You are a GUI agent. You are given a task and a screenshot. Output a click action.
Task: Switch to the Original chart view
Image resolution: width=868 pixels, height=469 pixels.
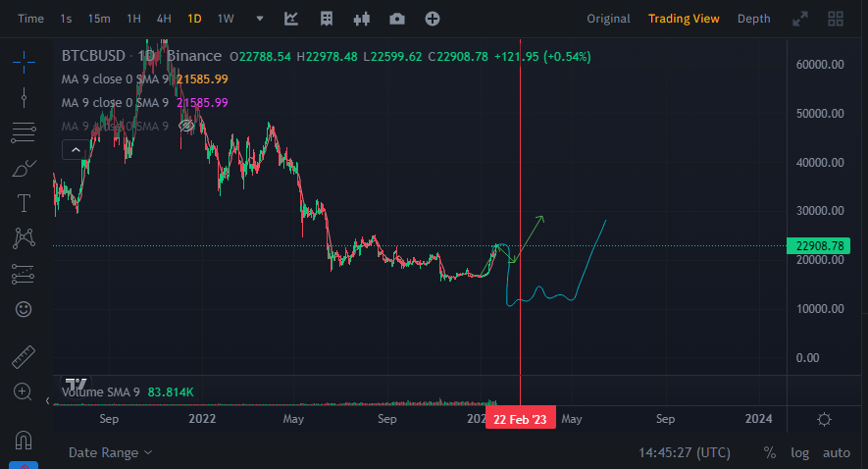click(x=608, y=19)
